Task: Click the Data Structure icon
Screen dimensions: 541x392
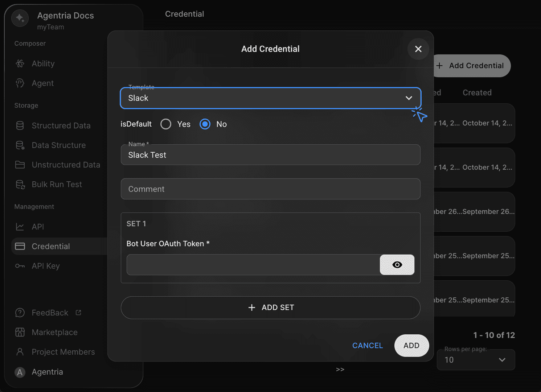Action: click(20, 145)
